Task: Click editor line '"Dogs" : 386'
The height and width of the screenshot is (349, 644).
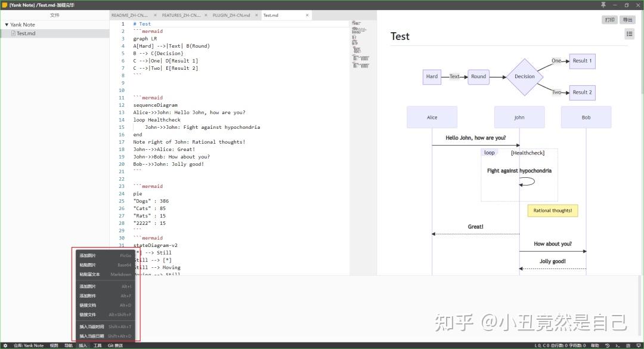Action: pos(151,201)
